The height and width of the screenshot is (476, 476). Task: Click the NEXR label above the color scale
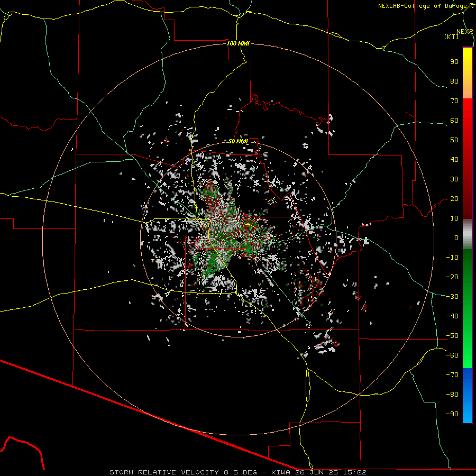[465, 31]
